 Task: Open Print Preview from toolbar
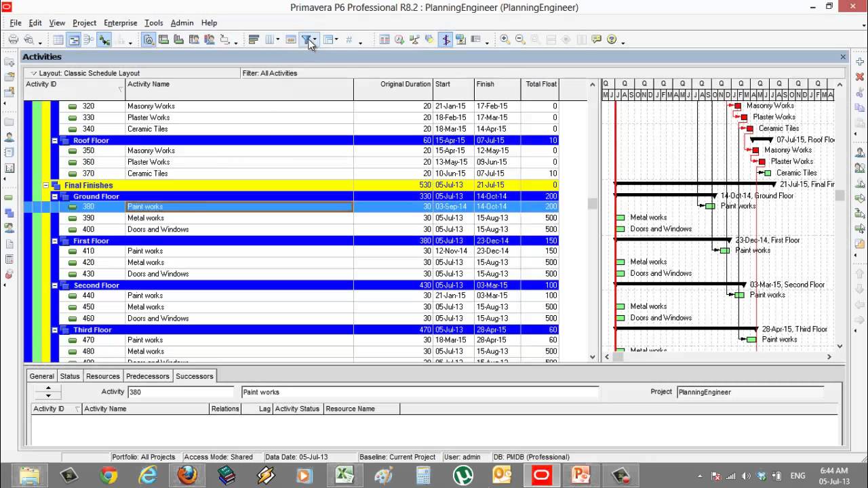tap(28, 40)
